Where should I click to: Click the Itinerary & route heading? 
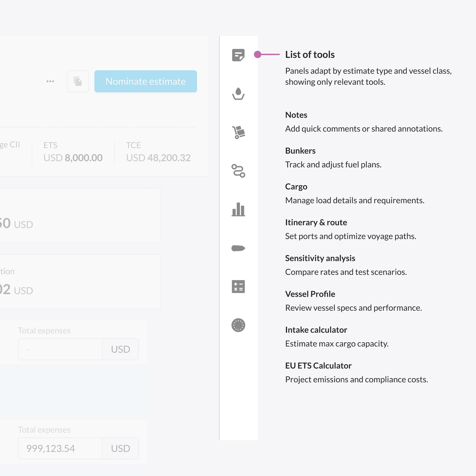point(316,223)
